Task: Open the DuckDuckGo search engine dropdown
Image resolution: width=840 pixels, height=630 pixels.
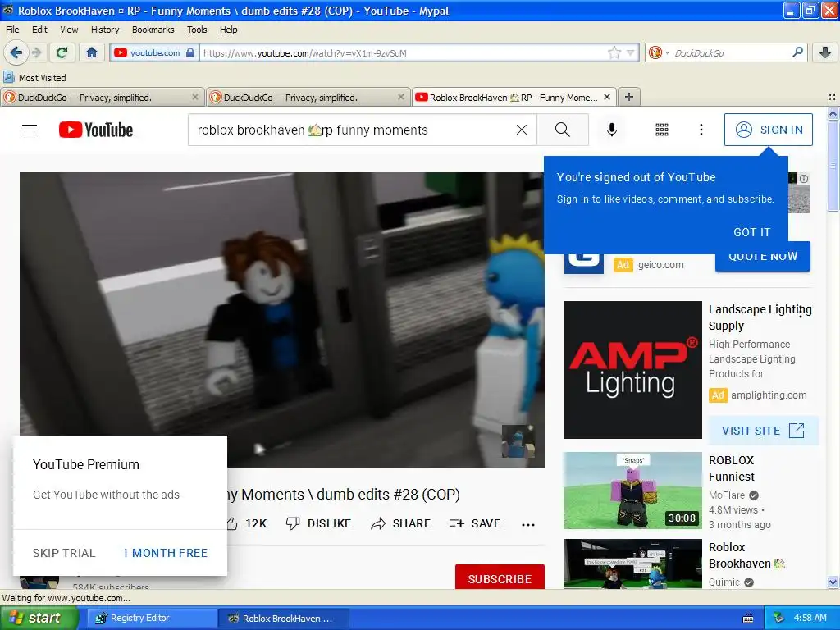Action: pyautogui.click(x=659, y=52)
